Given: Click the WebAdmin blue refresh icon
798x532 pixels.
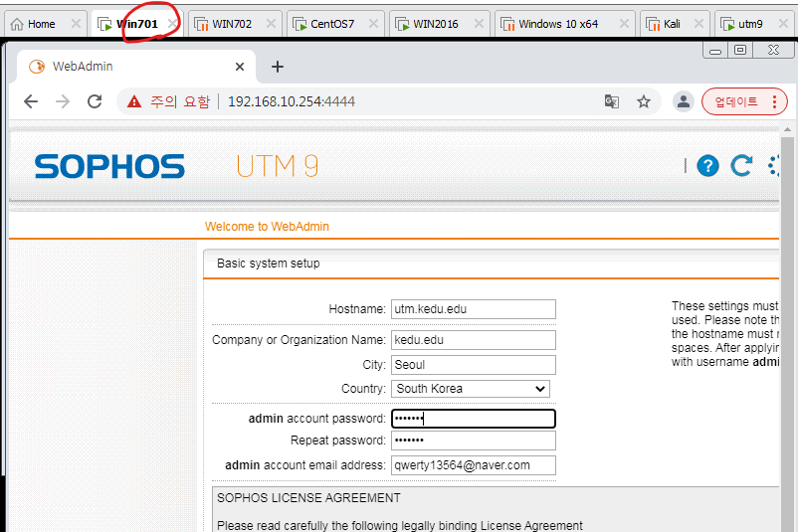Looking at the screenshot, I should 741,165.
